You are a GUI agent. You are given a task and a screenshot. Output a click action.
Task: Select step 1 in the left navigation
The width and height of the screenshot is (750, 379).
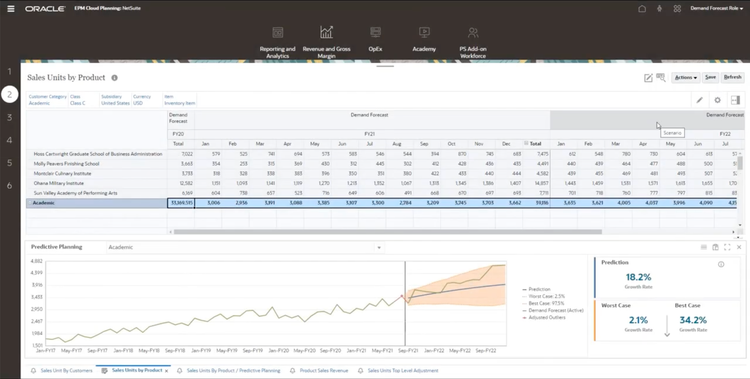point(9,72)
